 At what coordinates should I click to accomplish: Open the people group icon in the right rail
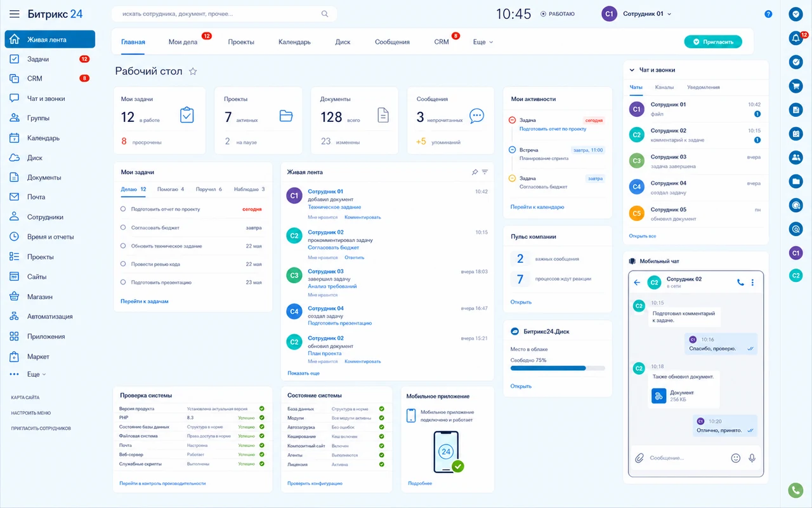(796, 157)
